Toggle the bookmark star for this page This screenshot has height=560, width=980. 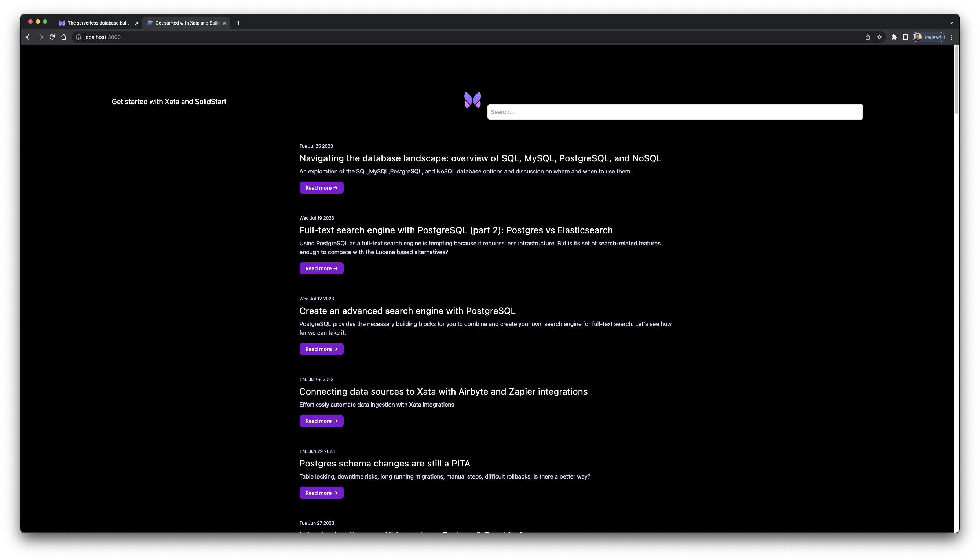pos(880,37)
